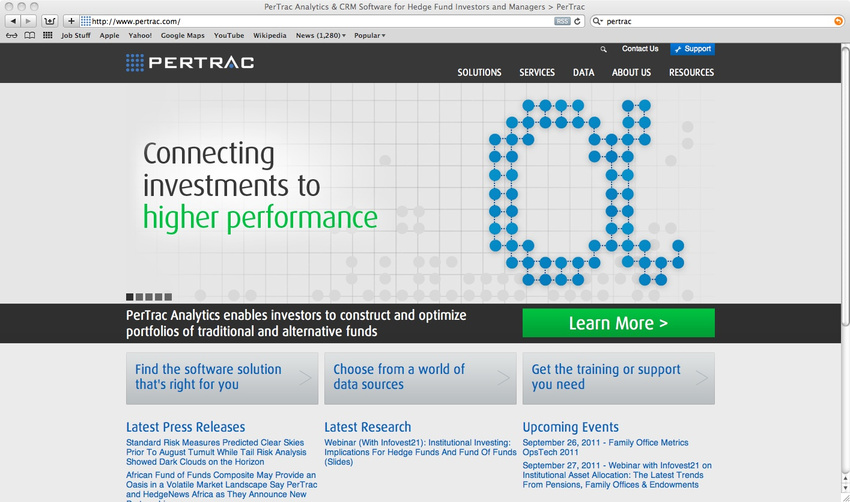This screenshot has width=850, height=502.
Task: Select the fifth slideshow indicator square
Action: click(168, 297)
